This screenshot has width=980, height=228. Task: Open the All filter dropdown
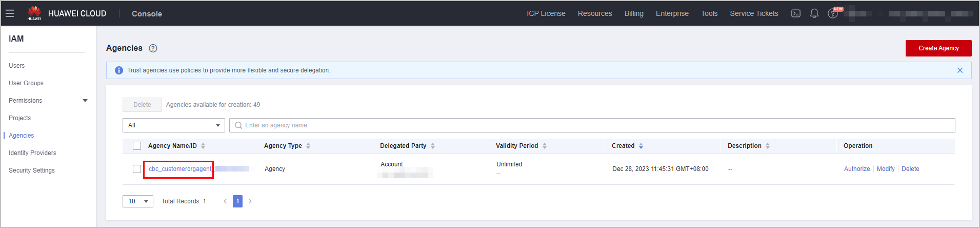(174, 125)
